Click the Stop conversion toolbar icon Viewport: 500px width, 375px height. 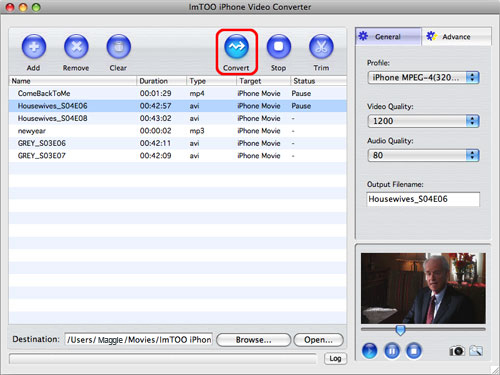(x=279, y=46)
